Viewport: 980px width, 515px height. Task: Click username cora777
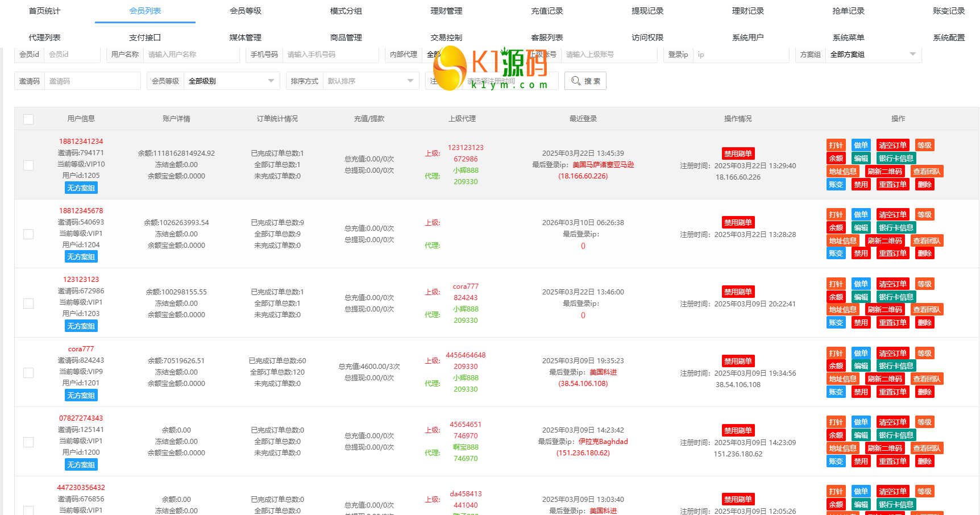[81, 349]
